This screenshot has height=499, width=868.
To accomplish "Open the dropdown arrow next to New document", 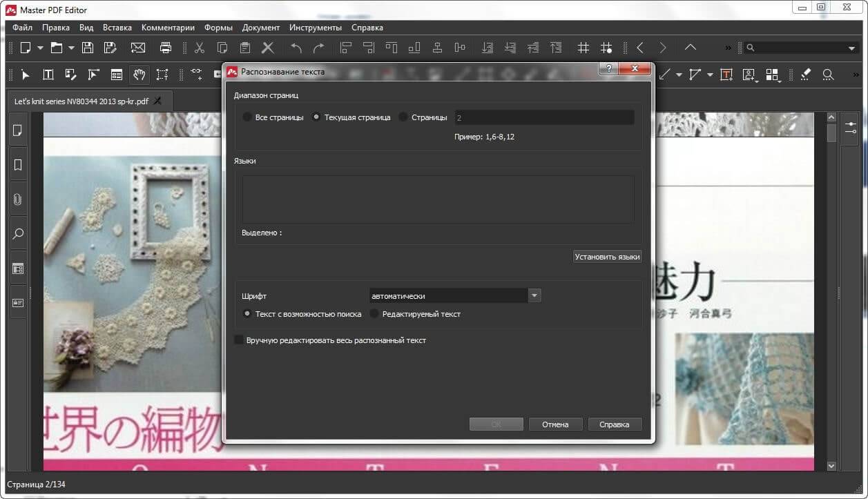I will 40,48.
